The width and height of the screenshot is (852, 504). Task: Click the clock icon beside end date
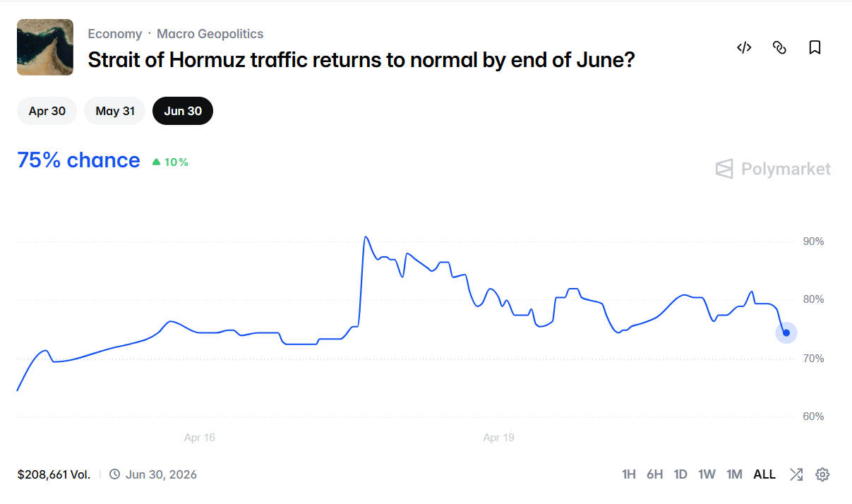click(115, 474)
